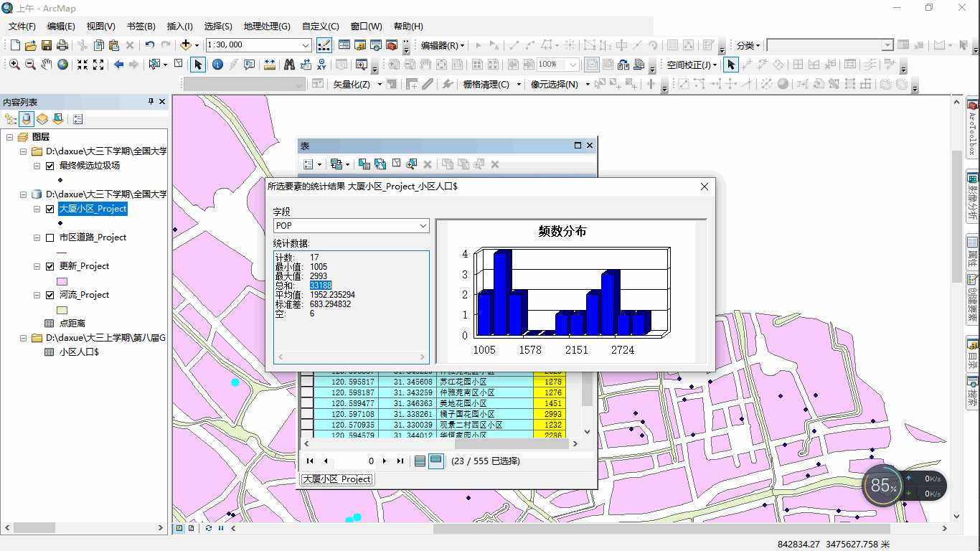Copy selected item in standard toolbar
Screen dimensions: 980x551
tap(99, 45)
